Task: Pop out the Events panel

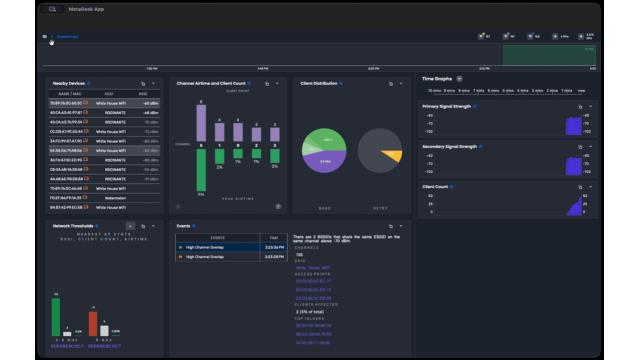Action: (391, 226)
